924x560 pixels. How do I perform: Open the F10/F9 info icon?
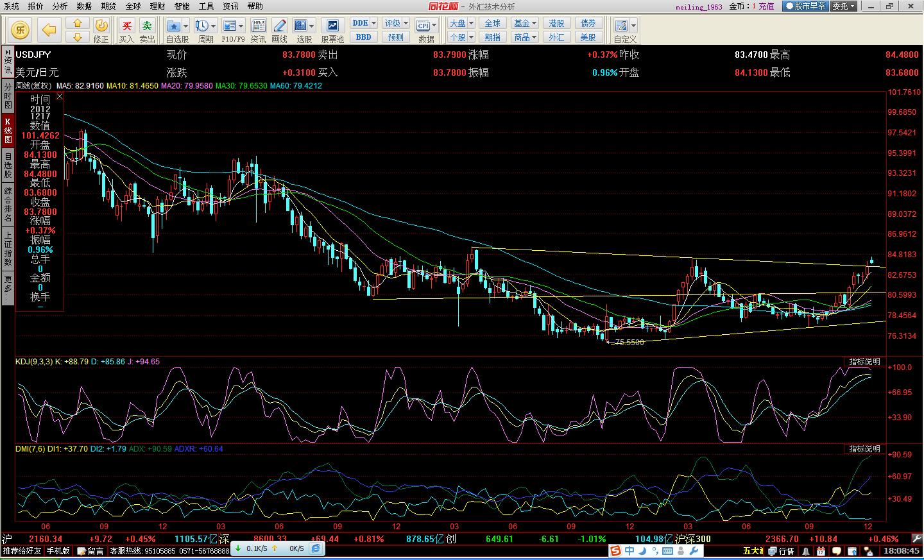pyautogui.click(x=230, y=26)
